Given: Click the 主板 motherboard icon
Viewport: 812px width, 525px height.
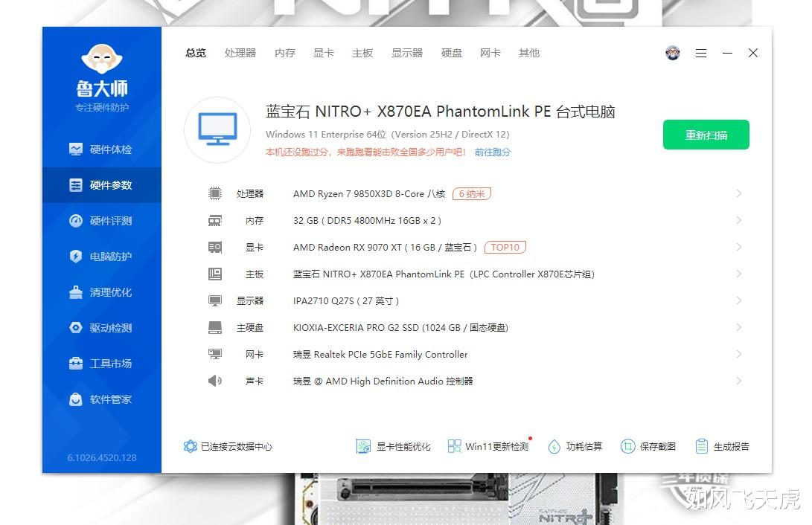Looking at the screenshot, I should click(215, 274).
